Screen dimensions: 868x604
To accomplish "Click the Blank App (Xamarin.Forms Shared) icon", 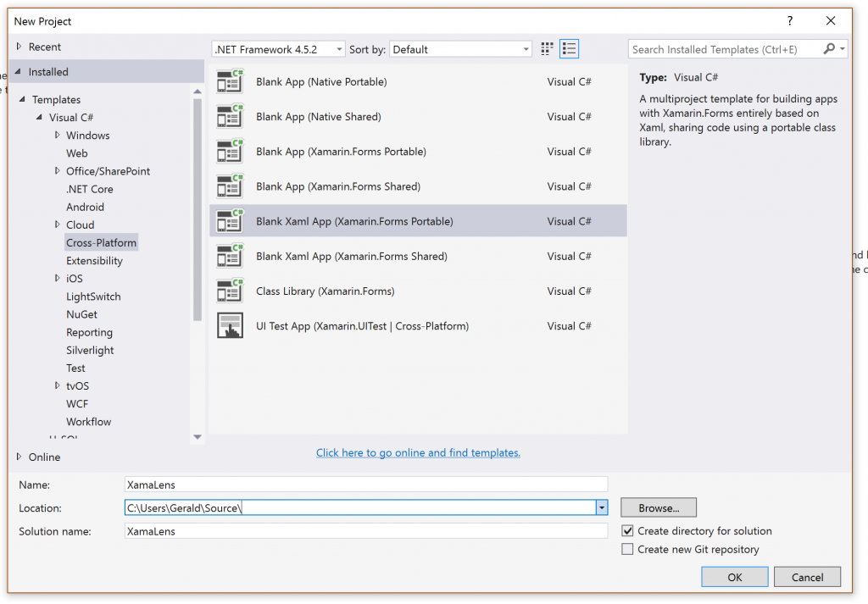I will [230, 186].
